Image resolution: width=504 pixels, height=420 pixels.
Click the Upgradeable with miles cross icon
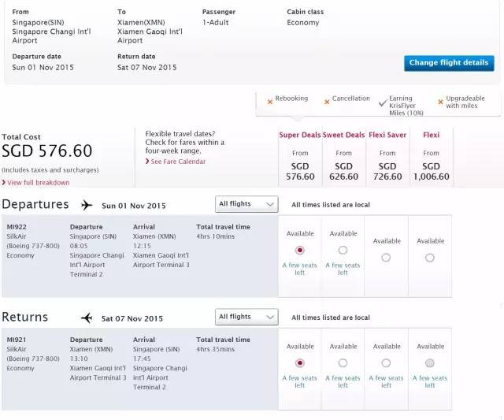coord(439,102)
